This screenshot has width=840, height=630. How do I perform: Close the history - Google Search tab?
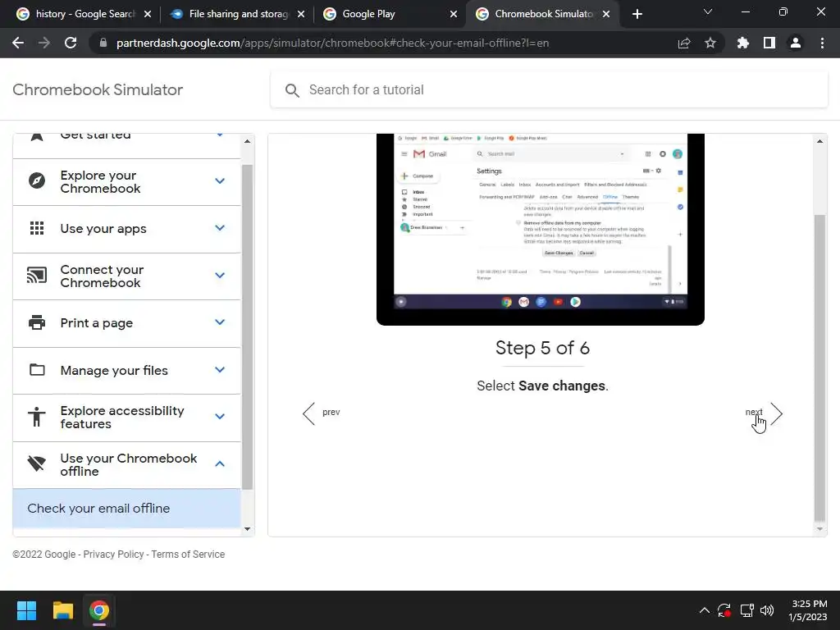[x=148, y=14]
